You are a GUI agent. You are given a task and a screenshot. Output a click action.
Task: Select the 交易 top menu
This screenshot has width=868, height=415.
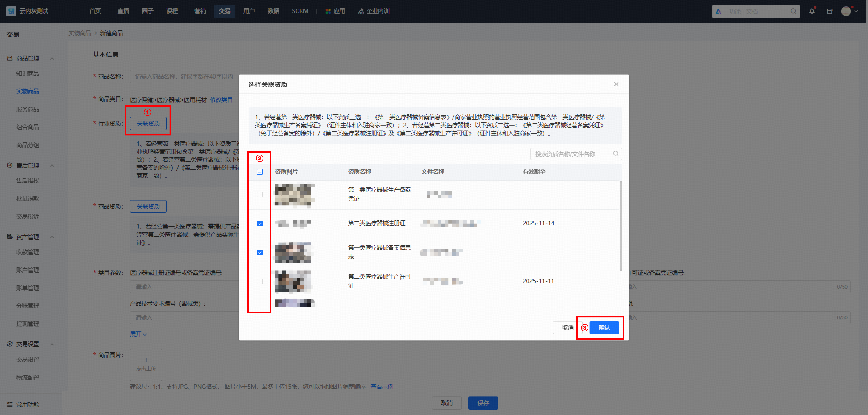224,11
